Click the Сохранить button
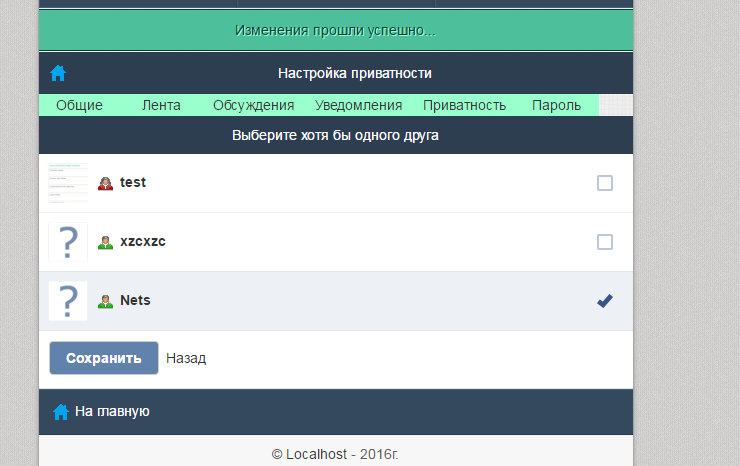 click(x=104, y=358)
